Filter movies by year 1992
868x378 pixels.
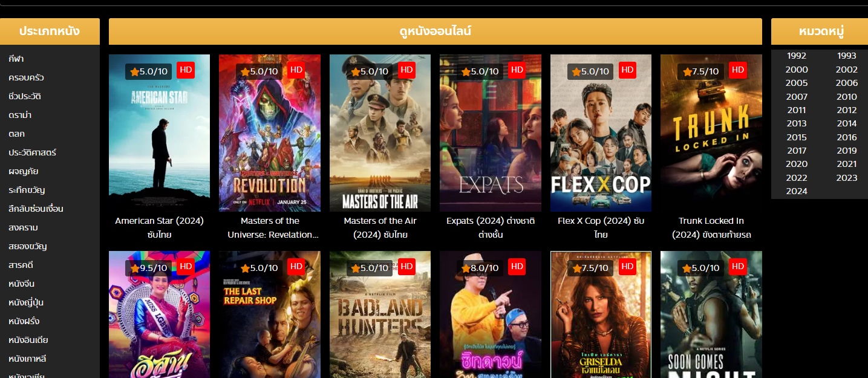pyautogui.click(x=797, y=56)
